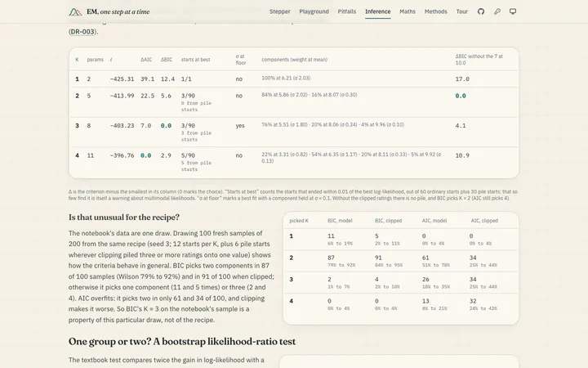Image resolution: width=588 pixels, height=368 pixels.
Task: Click '0 from pile starts' note
Action: tap(196, 106)
